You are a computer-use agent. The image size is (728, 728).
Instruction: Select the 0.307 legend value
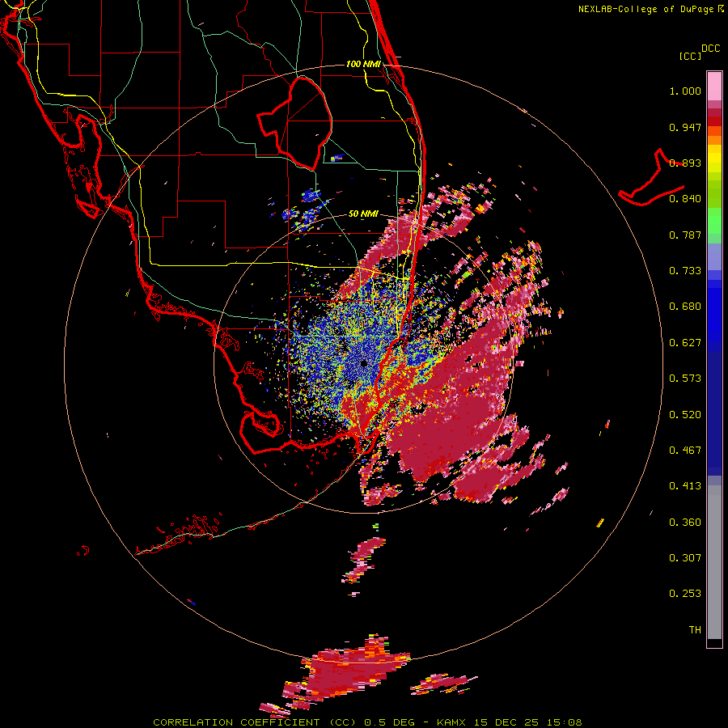pos(685,558)
